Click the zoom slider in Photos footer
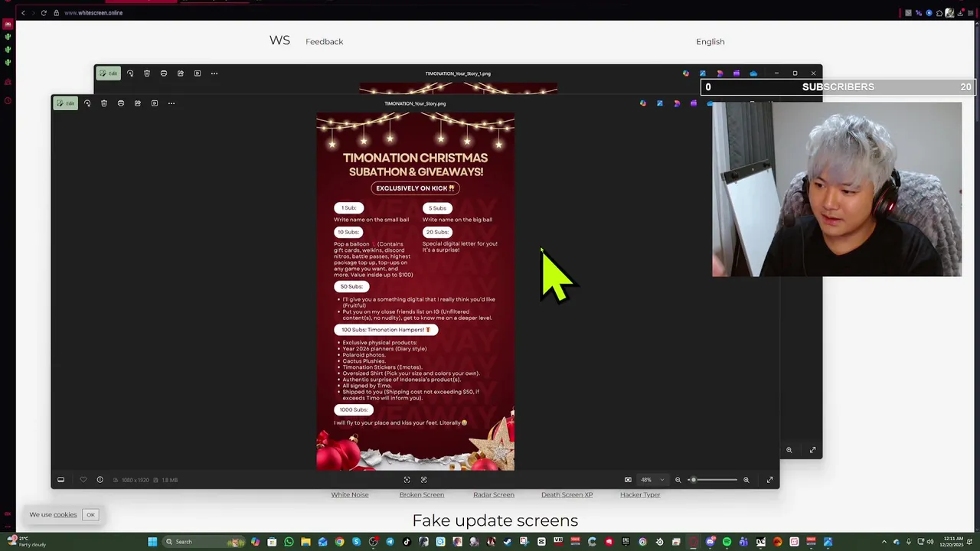This screenshot has width=980, height=551. tap(713, 480)
